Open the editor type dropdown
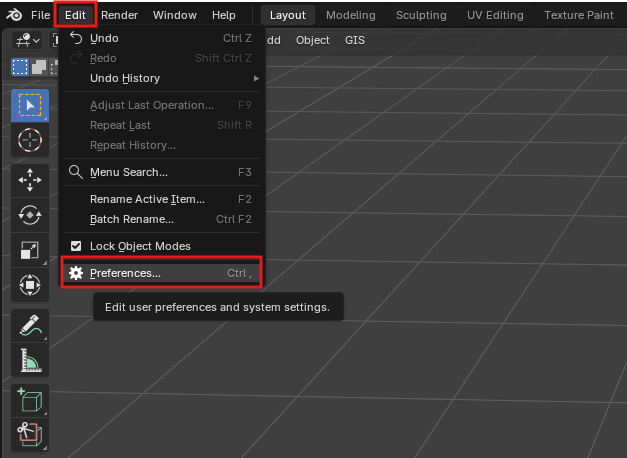Viewport: 627px width, 458px height. (x=27, y=40)
